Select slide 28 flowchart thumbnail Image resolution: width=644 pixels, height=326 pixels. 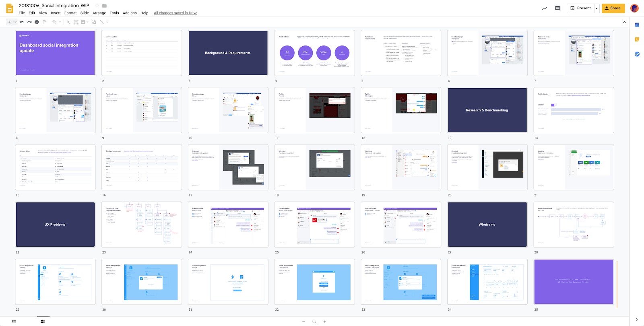[x=574, y=225]
